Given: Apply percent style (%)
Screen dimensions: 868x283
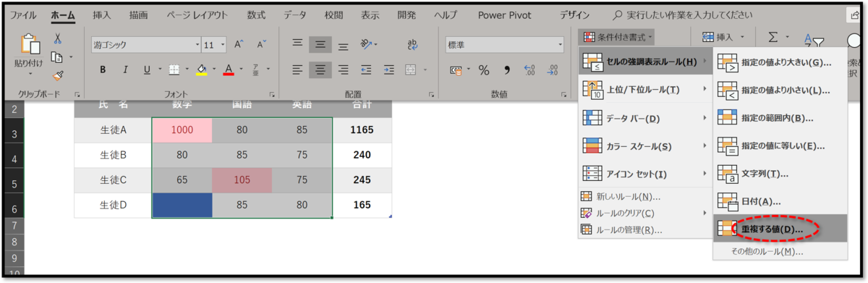Looking at the screenshot, I should click(x=484, y=70).
